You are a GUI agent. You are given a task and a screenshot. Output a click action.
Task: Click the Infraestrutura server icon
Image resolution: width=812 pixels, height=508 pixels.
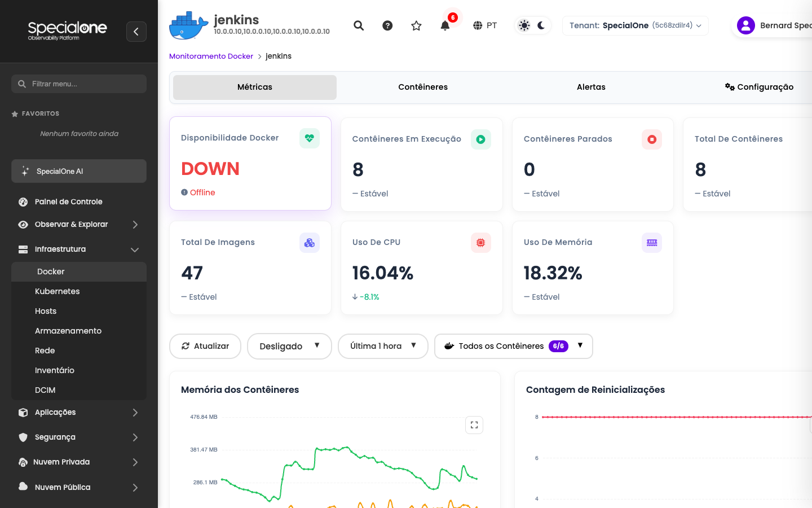(23, 249)
